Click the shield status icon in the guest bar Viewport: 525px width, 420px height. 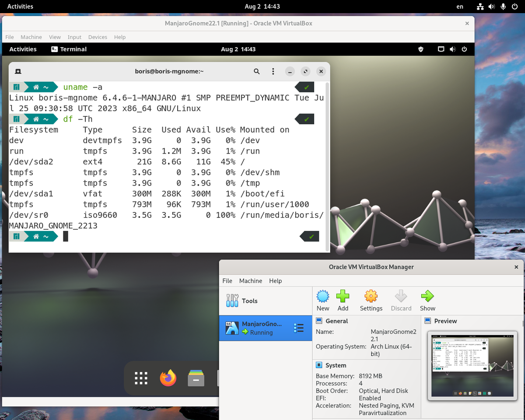pos(420,49)
